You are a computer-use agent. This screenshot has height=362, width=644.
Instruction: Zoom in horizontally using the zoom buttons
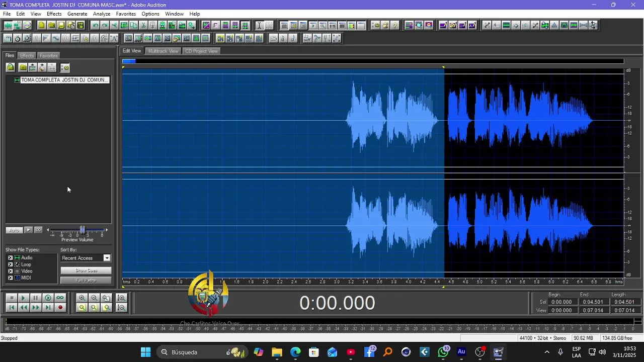(x=82, y=298)
